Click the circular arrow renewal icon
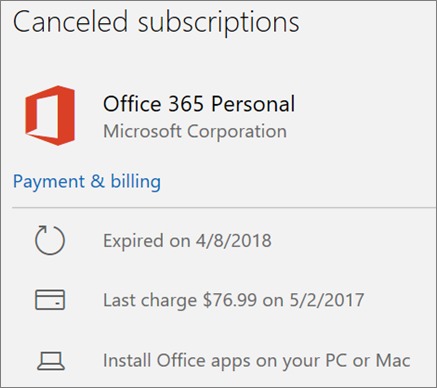437x388 pixels. (50, 240)
